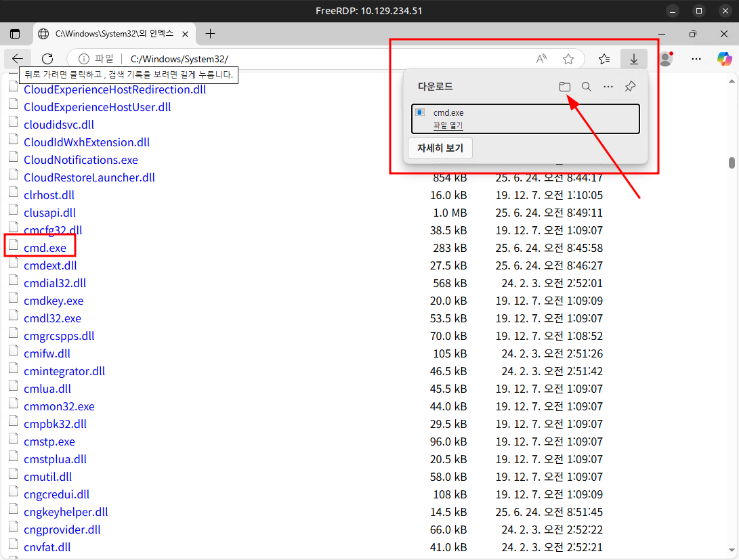This screenshot has width=739, height=560.
Task: Open more options in the downloads panel
Action: [x=608, y=87]
